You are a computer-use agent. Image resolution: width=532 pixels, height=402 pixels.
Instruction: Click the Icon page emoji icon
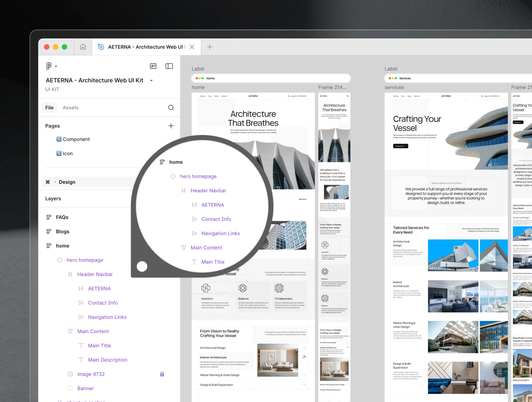click(59, 153)
